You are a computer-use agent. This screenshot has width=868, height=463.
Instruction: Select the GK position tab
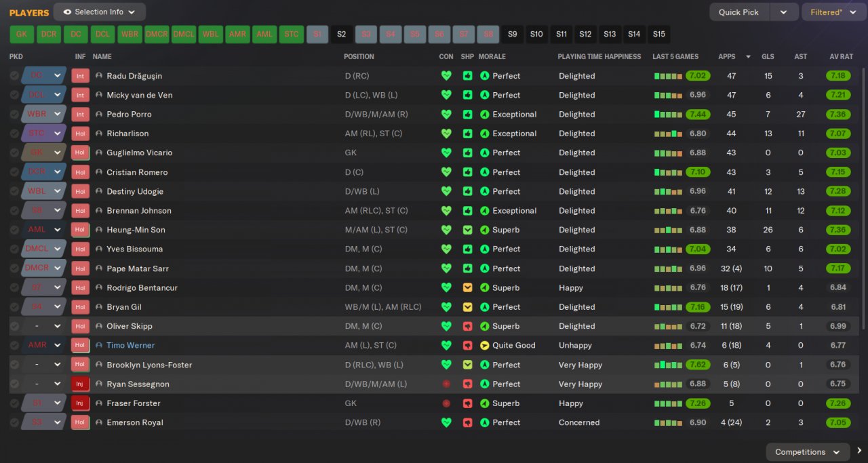pos(22,34)
